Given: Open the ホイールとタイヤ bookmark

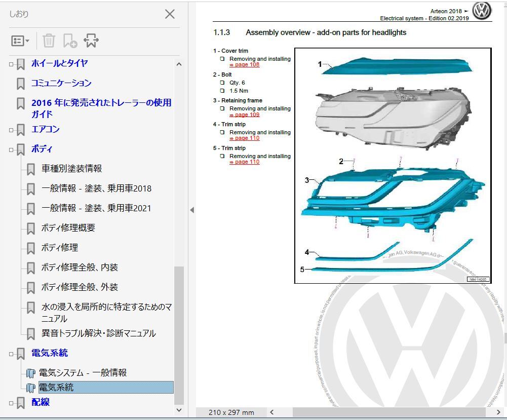Looking at the screenshot, I should (x=59, y=63).
